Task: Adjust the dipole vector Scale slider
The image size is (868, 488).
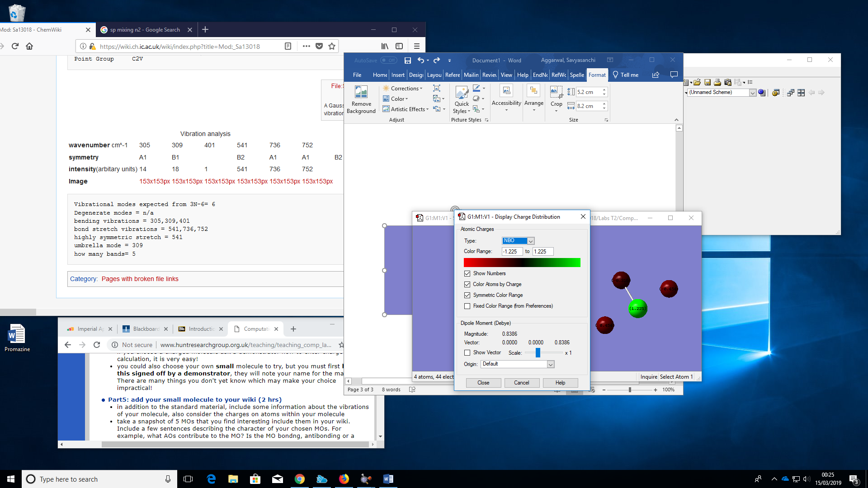Action: pyautogui.click(x=538, y=352)
